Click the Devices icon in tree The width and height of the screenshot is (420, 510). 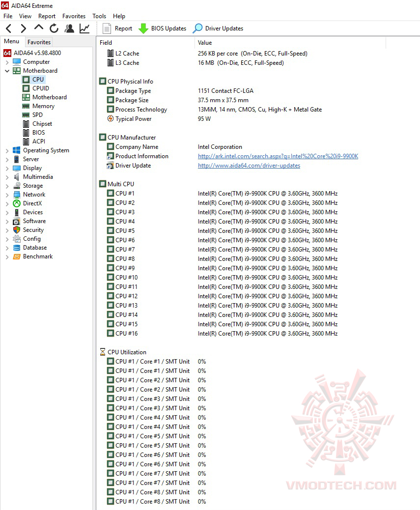tap(17, 212)
